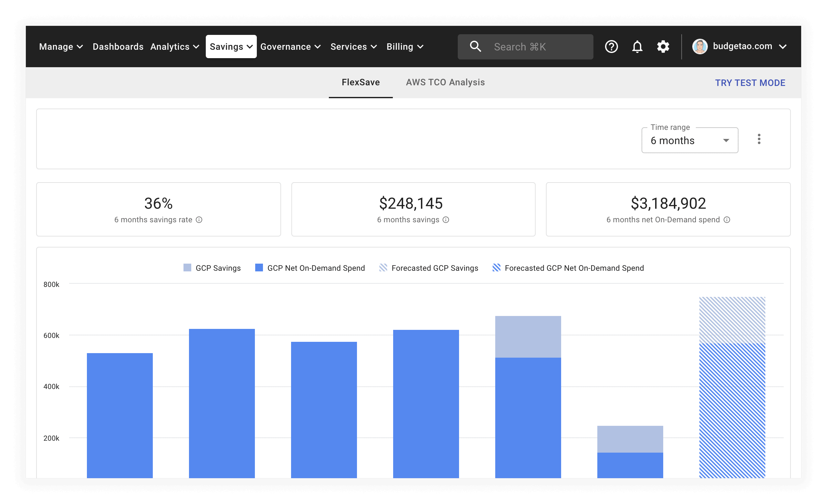Screen dimensions: 827x504
Task: Open the Time range dropdown
Action: pos(689,141)
